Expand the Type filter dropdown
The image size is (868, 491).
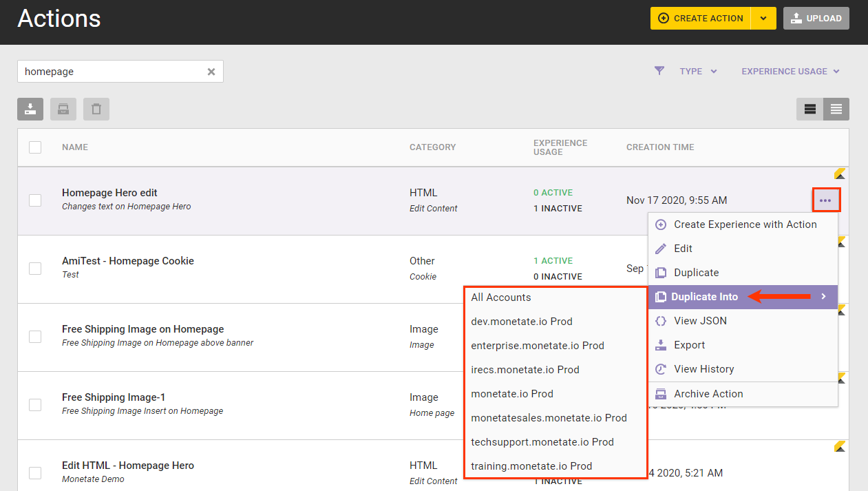(x=698, y=72)
